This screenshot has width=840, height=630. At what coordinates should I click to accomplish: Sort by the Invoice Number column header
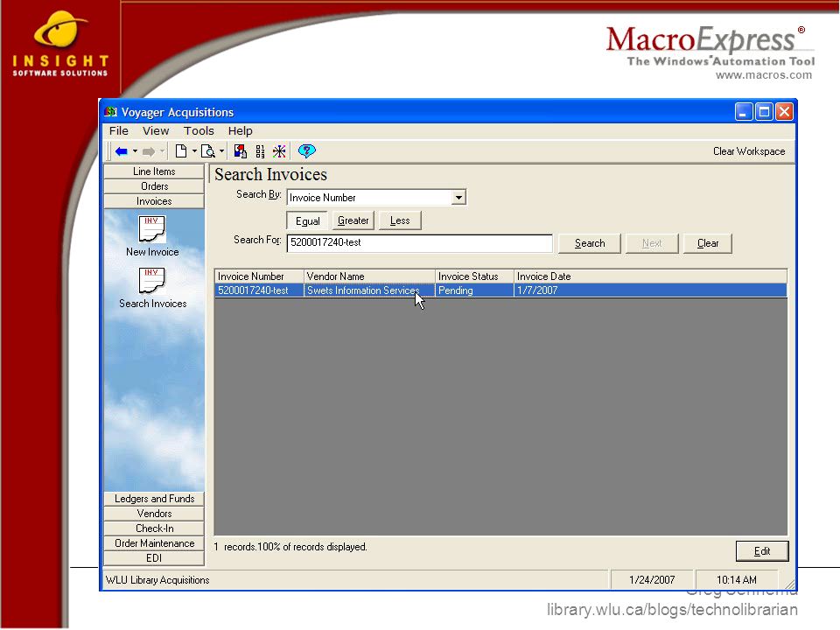point(259,276)
